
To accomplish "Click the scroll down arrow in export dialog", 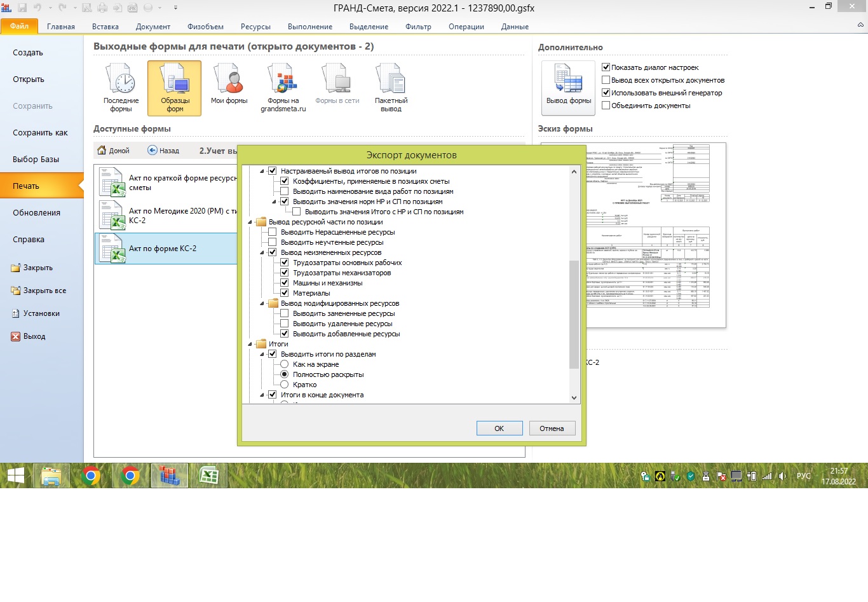I will [574, 398].
